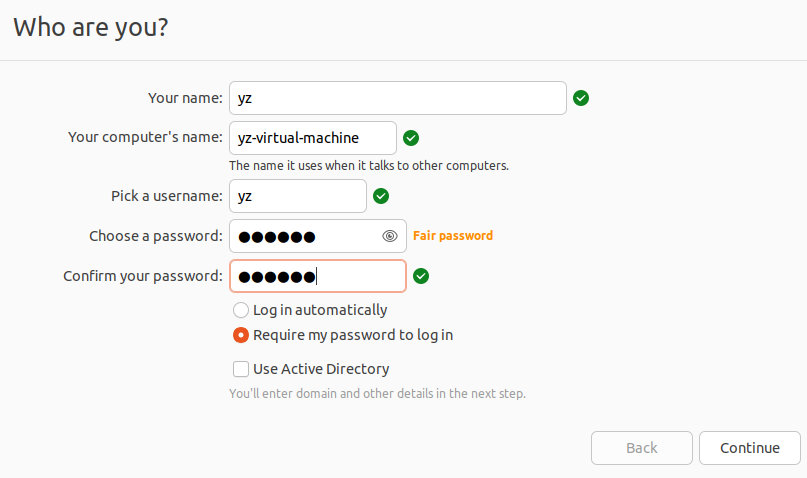Click the Fair password strength label

click(x=453, y=236)
